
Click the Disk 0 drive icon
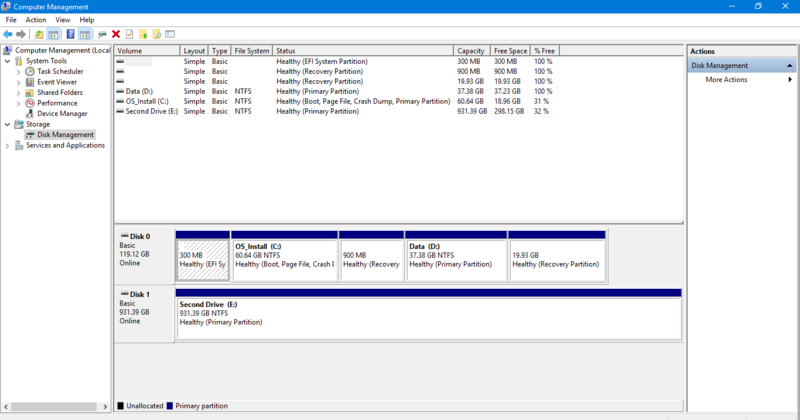click(124, 236)
